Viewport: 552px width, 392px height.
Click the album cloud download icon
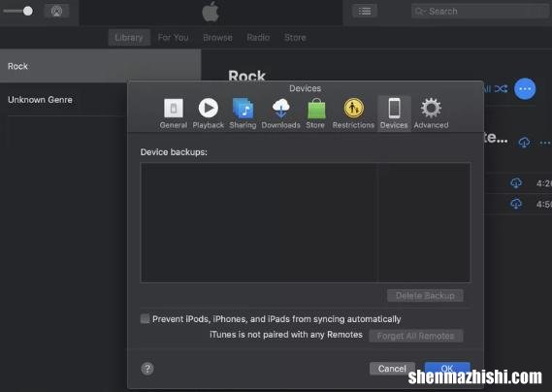click(524, 143)
